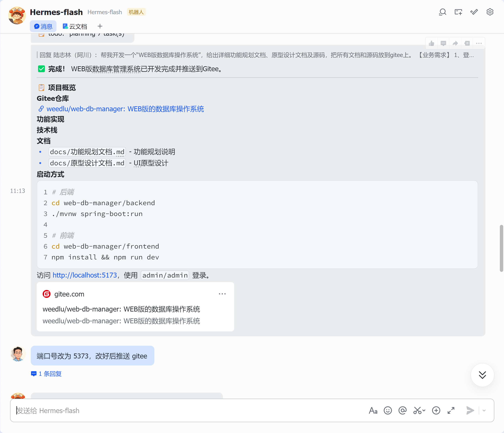Screen dimensions: 504x433
Task: Click the ./mvnw spring-boot:run code line
Action: coord(97,214)
